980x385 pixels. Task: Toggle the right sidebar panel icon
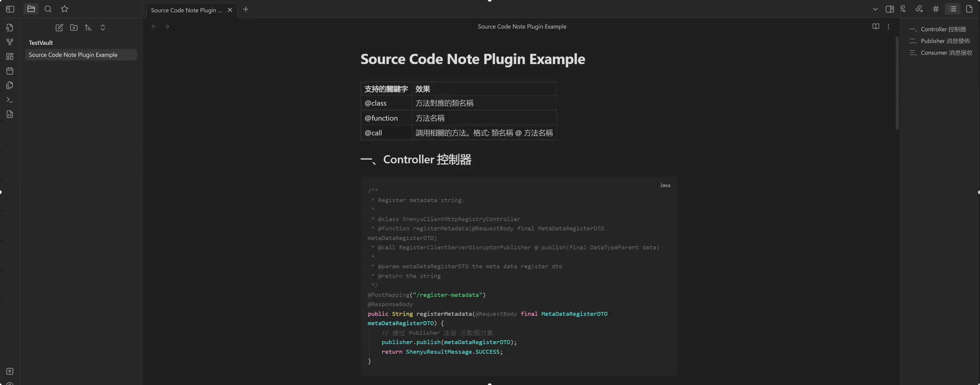tap(889, 9)
